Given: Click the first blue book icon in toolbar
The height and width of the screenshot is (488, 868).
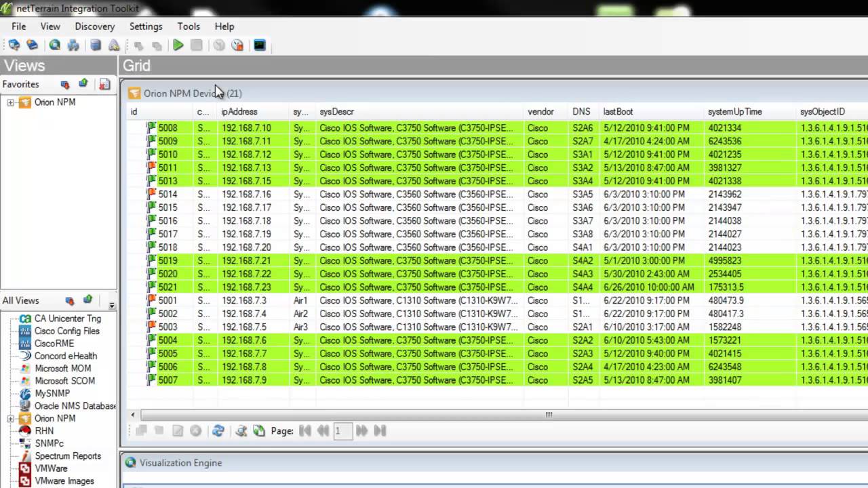Looking at the screenshot, I should pos(14,45).
